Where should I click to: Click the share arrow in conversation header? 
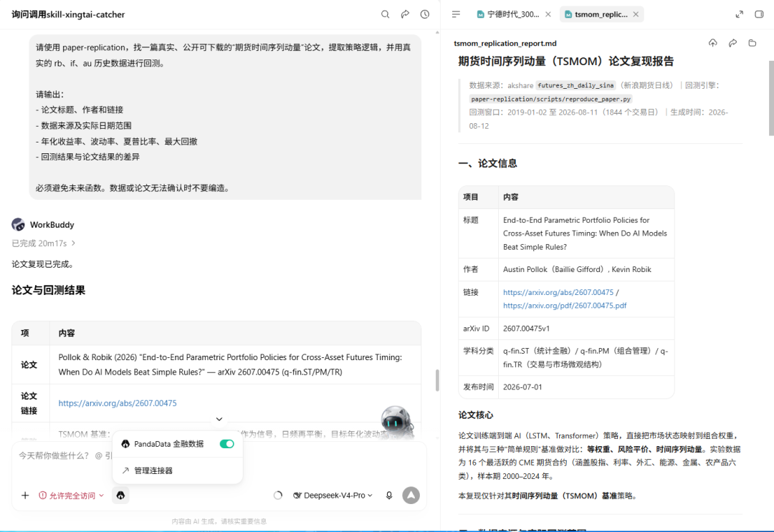tap(405, 14)
